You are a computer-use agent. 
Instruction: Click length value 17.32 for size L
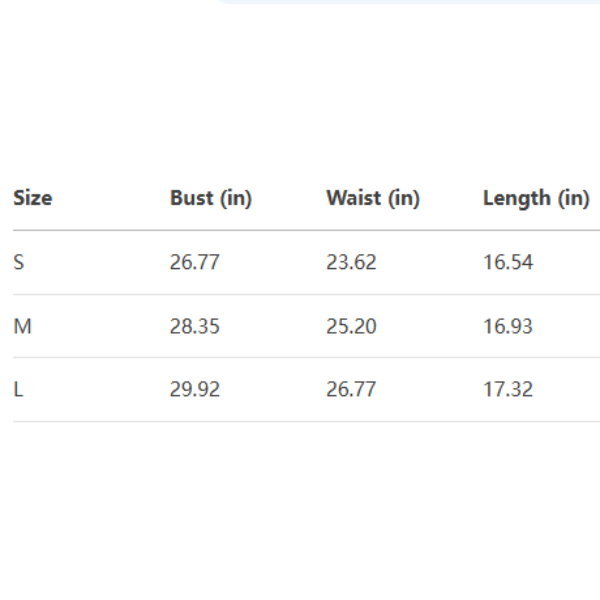[508, 390]
